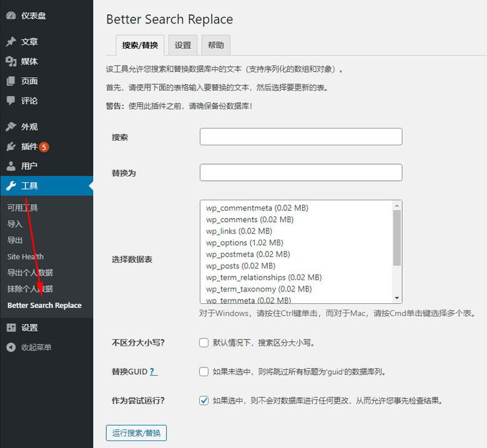Viewport: 487px width, 448px height.
Task: Open Better Search Replace submenu entry
Action: [x=44, y=305]
